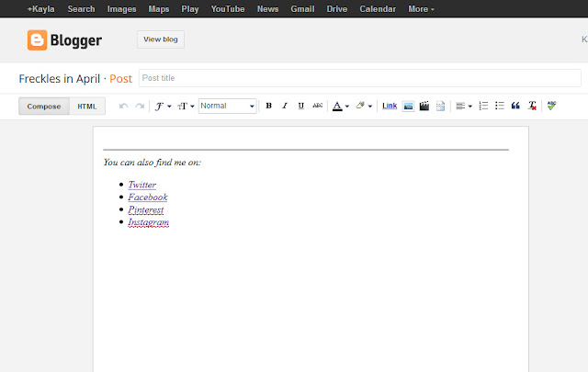588x372 pixels.
Task: Apply blockquote formatting
Action: click(515, 106)
